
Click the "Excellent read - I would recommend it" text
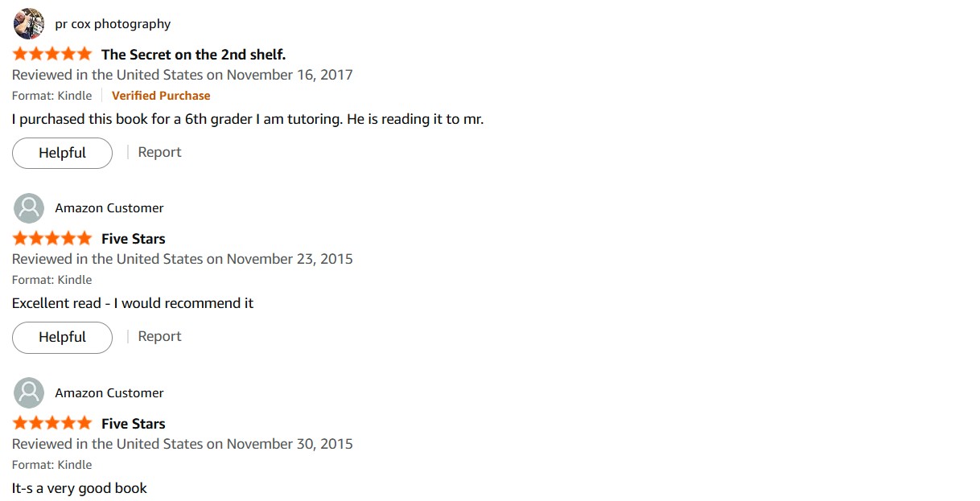[133, 303]
